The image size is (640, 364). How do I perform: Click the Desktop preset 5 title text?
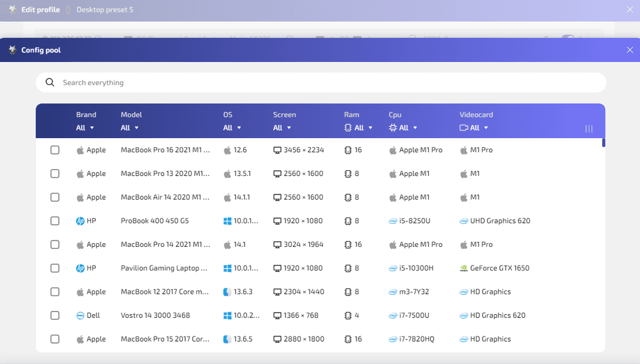(x=105, y=10)
